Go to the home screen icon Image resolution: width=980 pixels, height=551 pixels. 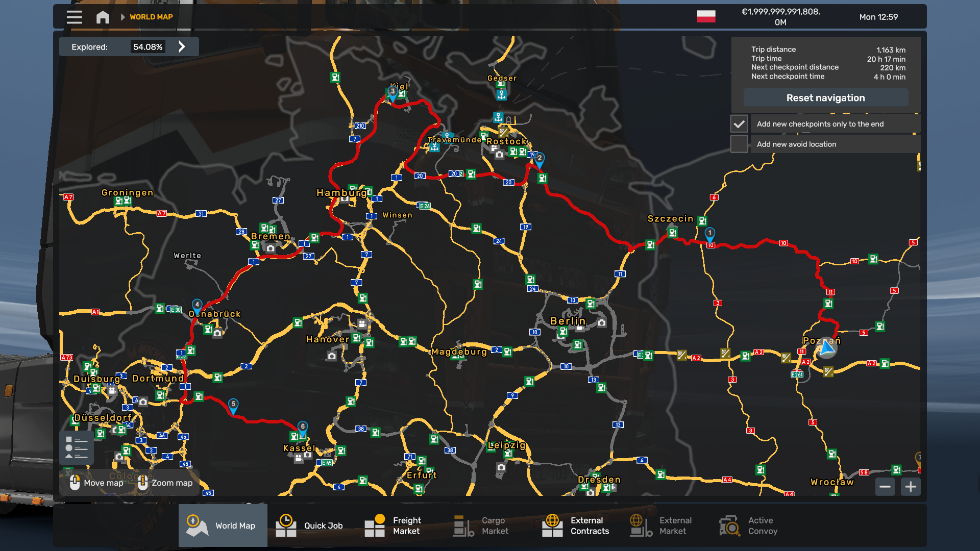(103, 17)
